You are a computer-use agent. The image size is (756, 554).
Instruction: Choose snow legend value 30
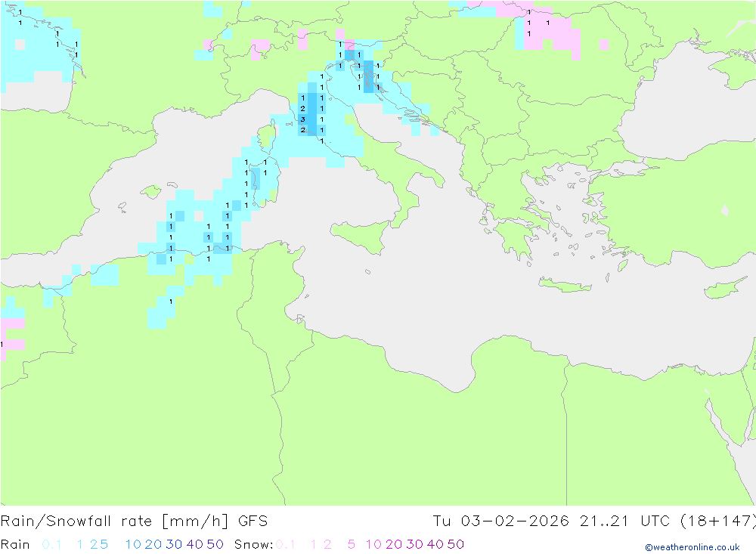tap(414, 544)
